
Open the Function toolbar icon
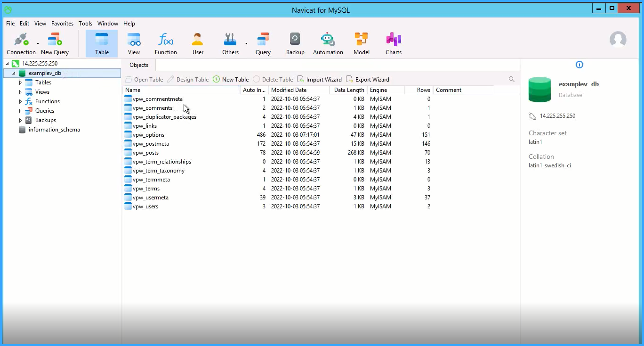(166, 40)
